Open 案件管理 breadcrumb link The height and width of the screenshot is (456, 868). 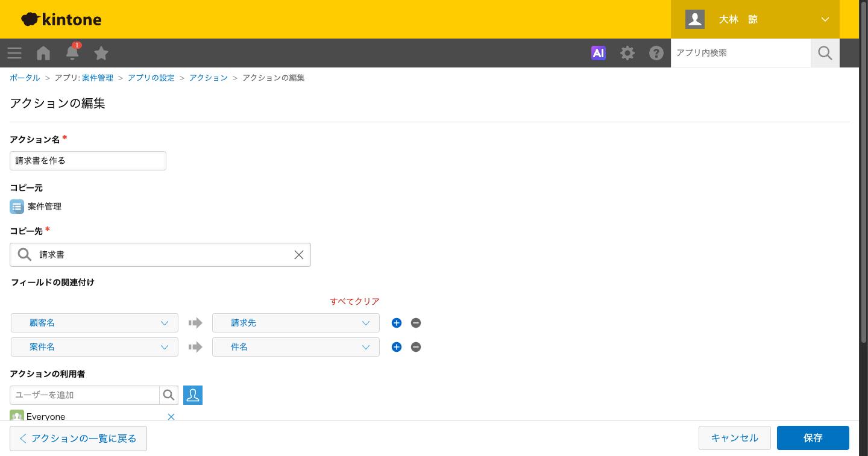(x=98, y=78)
